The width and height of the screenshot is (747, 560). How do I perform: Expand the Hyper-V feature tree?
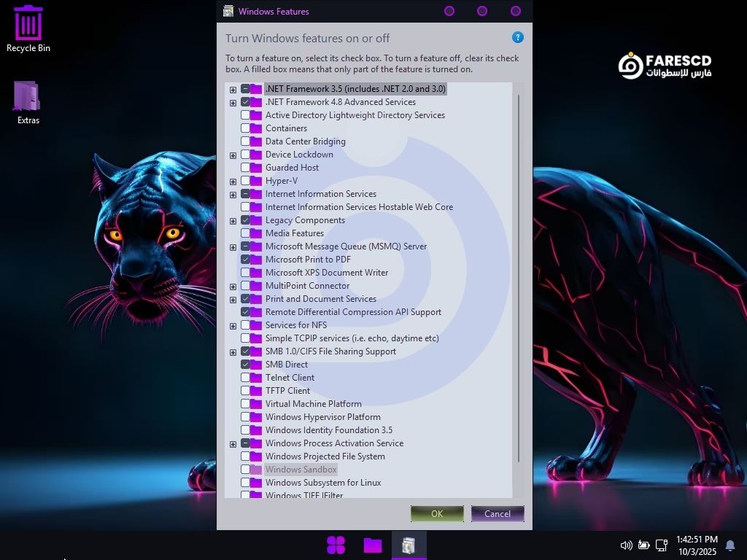pyautogui.click(x=233, y=182)
